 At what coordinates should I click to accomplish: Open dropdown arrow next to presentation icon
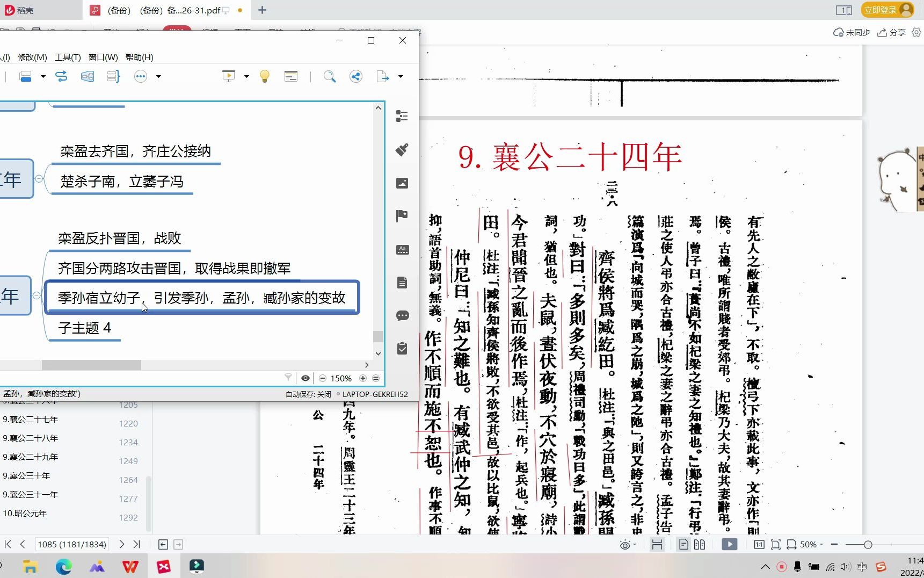coord(246,76)
